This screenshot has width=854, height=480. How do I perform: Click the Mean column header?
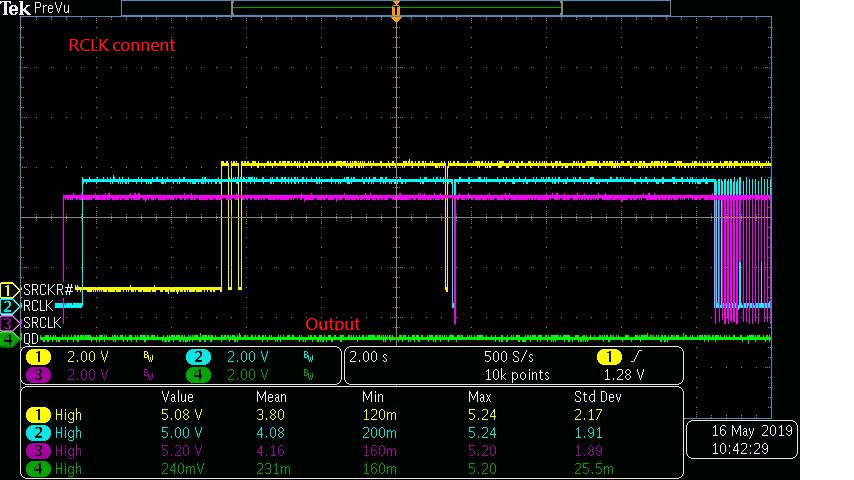(x=271, y=397)
